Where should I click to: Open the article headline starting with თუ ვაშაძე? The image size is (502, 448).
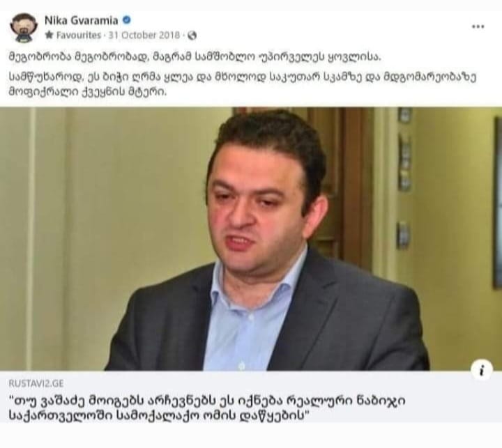[x=207, y=408]
